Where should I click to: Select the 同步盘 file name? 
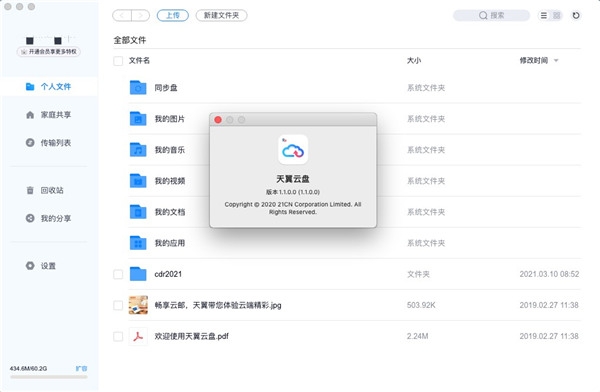click(x=166, y=88)
